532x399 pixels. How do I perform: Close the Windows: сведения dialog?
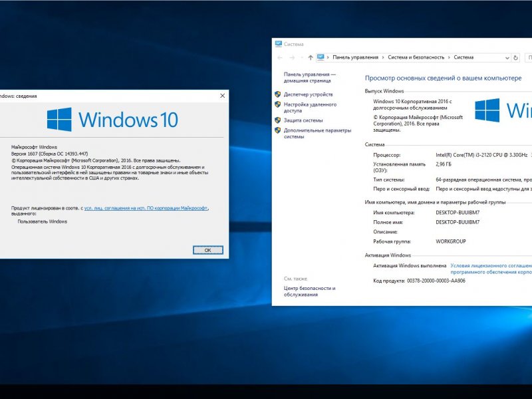coord(223,96)
